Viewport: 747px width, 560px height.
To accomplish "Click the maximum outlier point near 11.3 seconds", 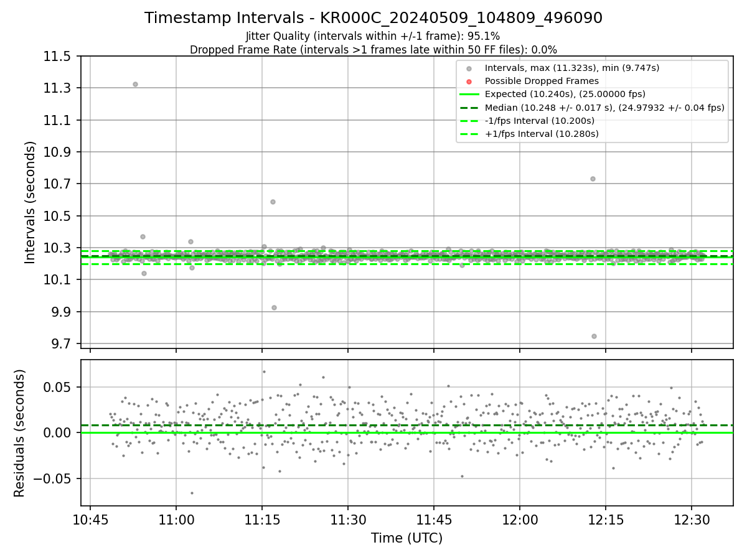I will pos(135,84).
